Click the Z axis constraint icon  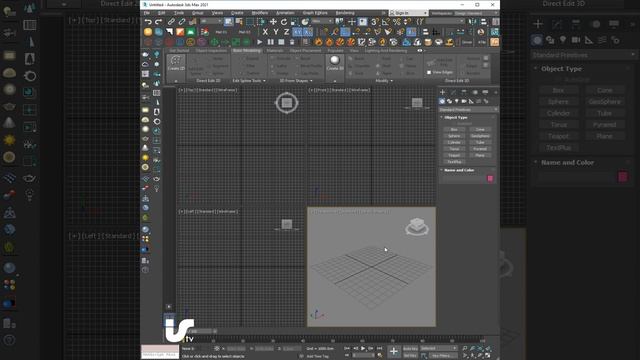(x=287, y=32)
